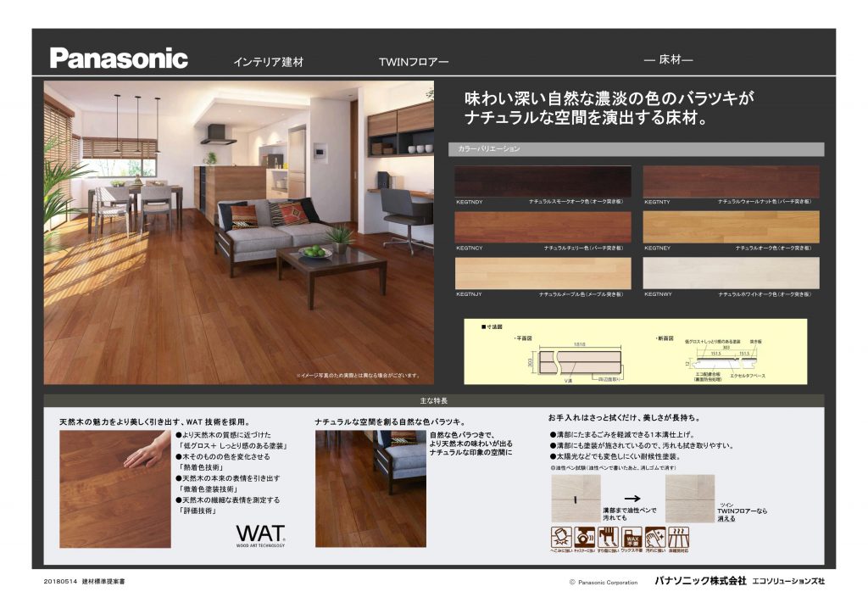
Task: Click the '「微着色塗装技術」' bullet text
Action: pyautogui.click(x=209, y=488)
